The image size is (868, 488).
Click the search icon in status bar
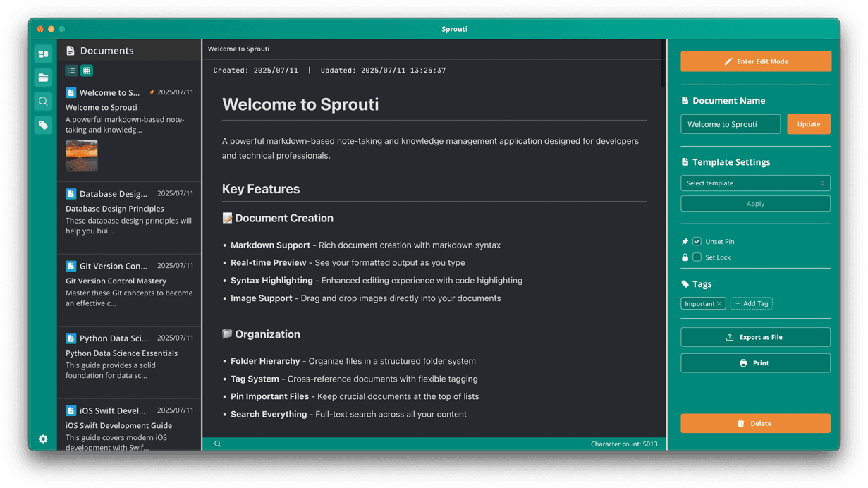pos(218,444)
